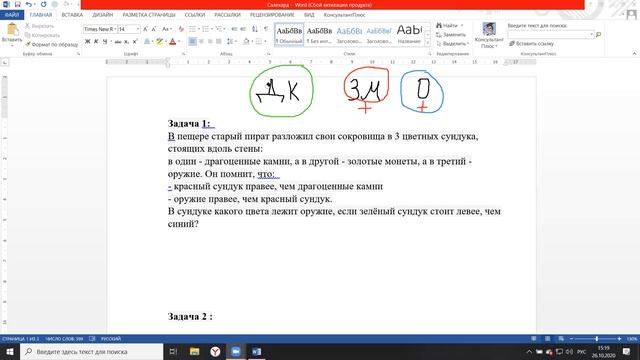This screenshot has width=640, height=360.
Task: Switch to Zoom in the taskbar
Action: (x=236, y=351)
